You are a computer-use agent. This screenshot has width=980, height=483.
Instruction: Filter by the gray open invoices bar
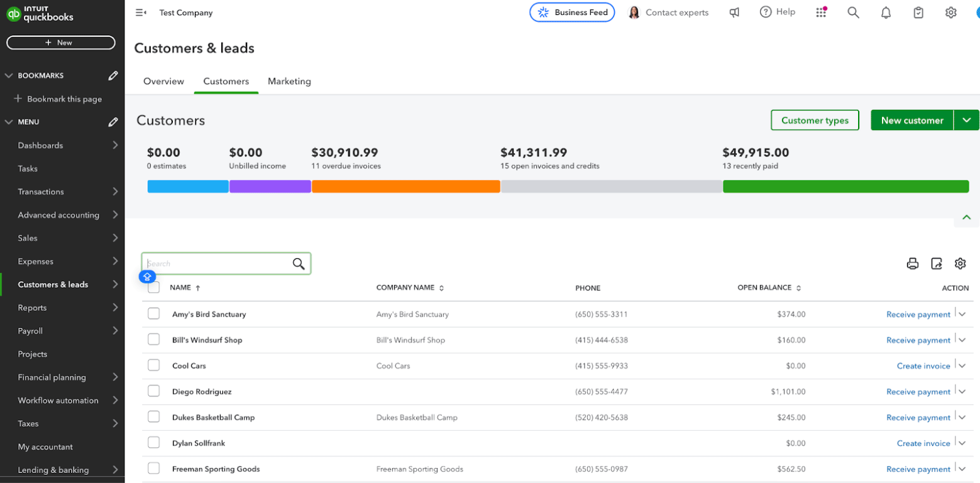[x=611, y=187]
